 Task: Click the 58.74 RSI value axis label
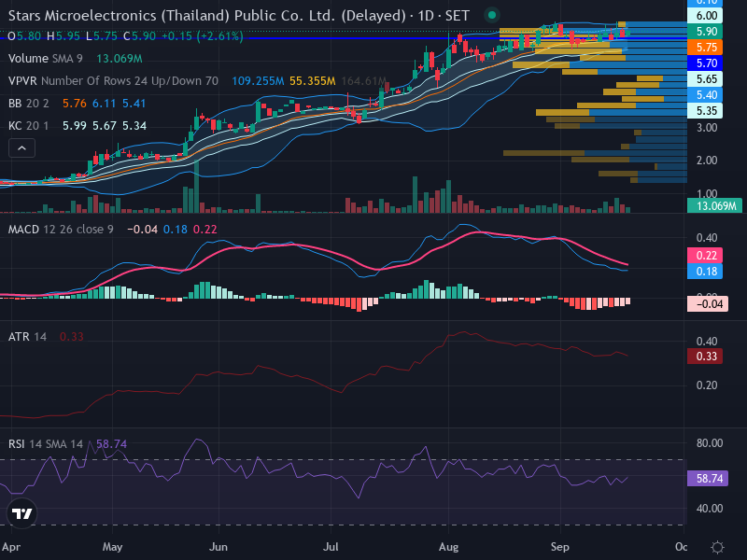[708, 478]
